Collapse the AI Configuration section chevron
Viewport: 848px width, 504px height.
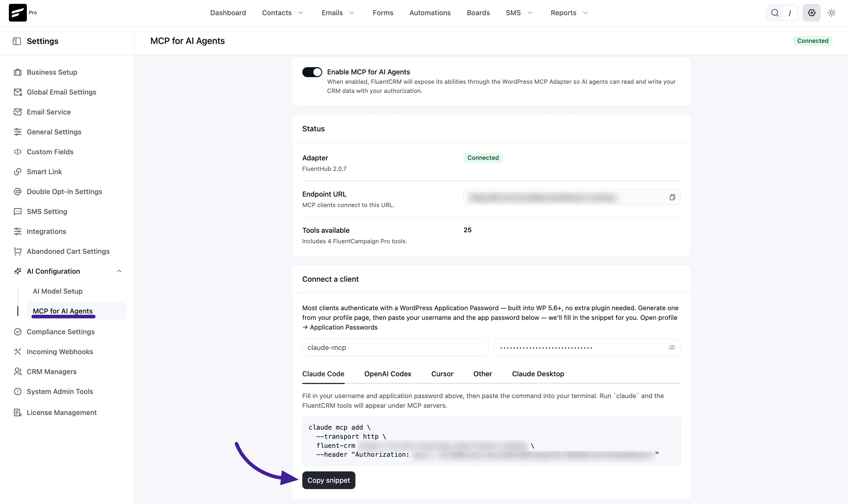click(119, 271)
